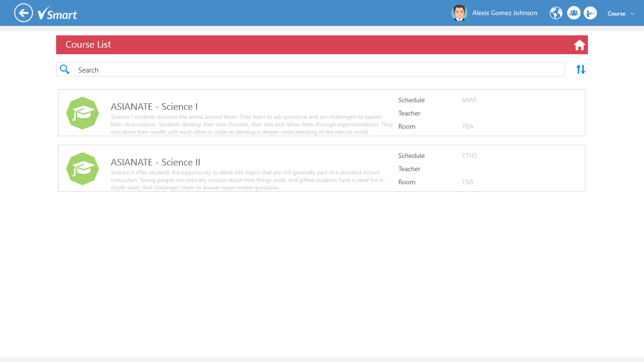This screenshot has height=362, width=644.
Task: Click the user name Alexis Gomez Johnson
Action: point(504,13)
